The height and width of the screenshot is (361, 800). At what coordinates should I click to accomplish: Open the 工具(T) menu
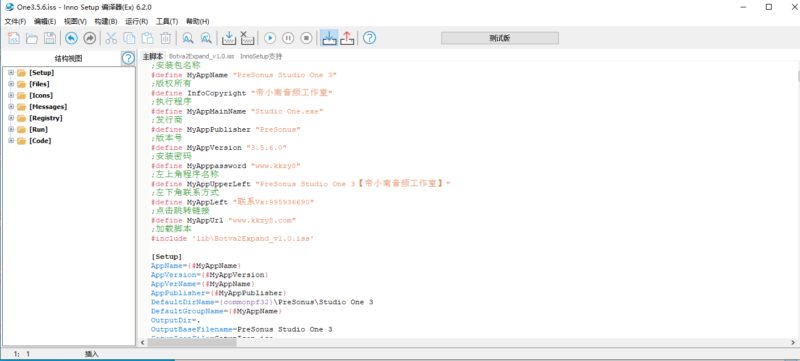click(167, 21)
